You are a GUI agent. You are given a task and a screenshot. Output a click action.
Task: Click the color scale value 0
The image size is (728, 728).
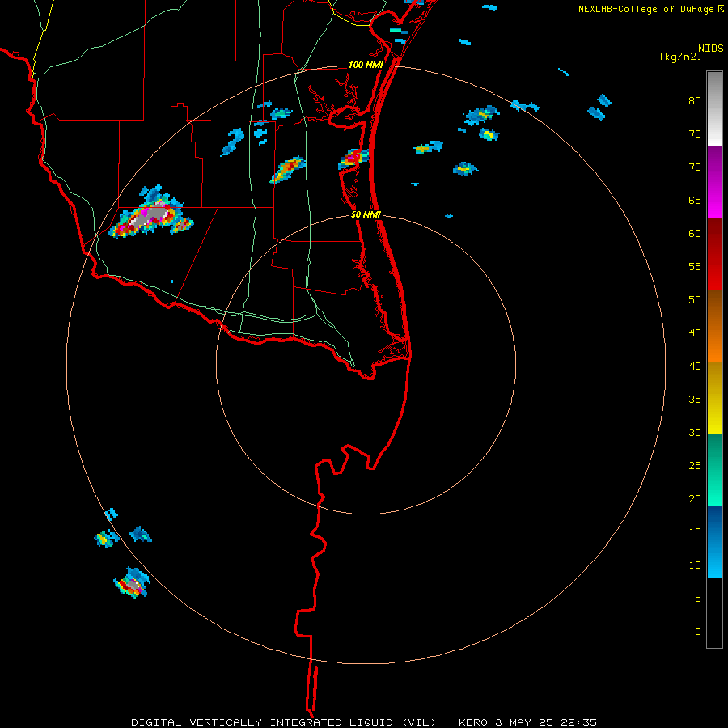coord(698,632)
